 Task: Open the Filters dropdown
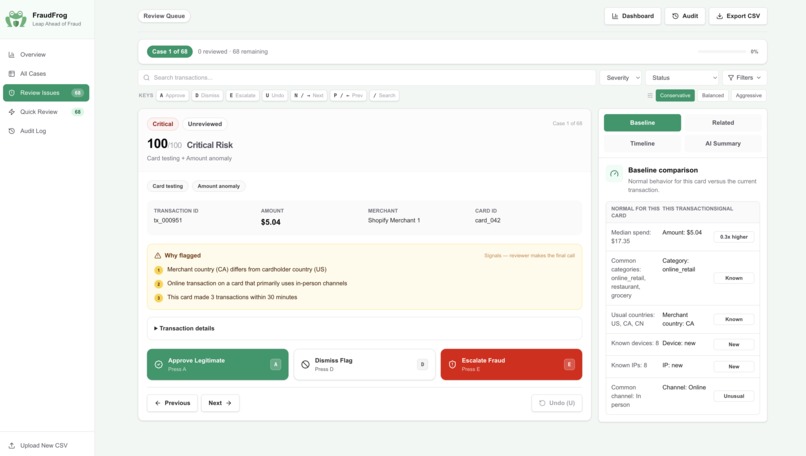point(744,78)
